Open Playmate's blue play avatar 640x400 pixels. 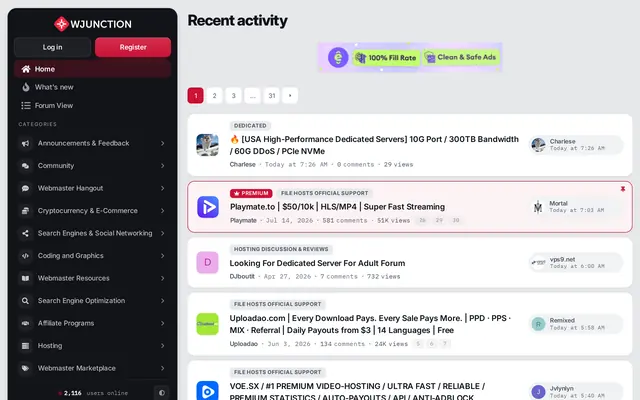pos(208,207)
